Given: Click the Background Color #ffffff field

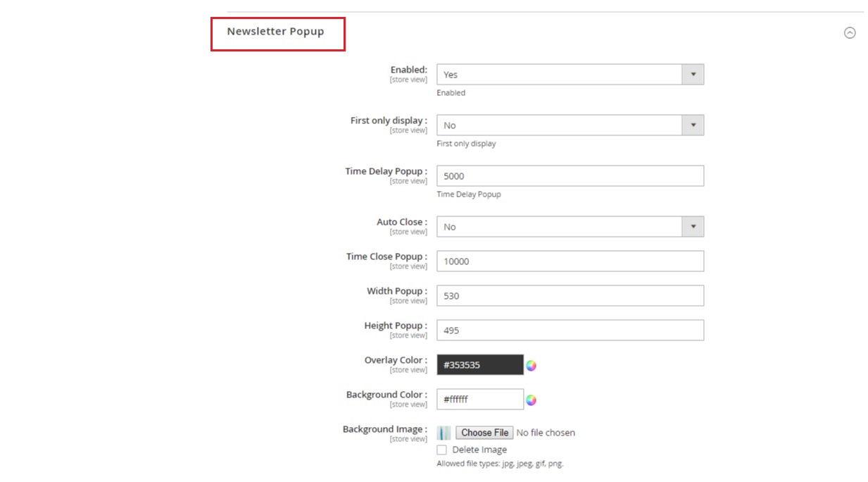Looking at the screenshot, I should [x=479, y=400].
